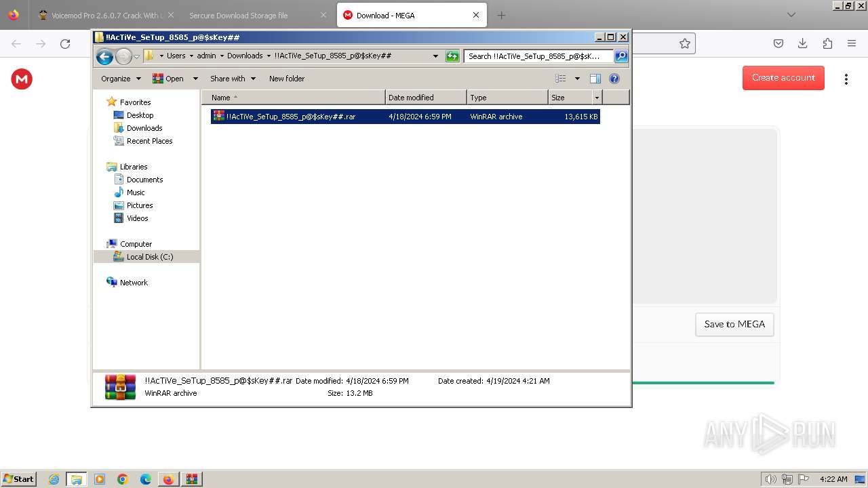Sort files by the Date modified column
Image resolution: width=868 pixels, height=488 pixels.
point(426,98)
